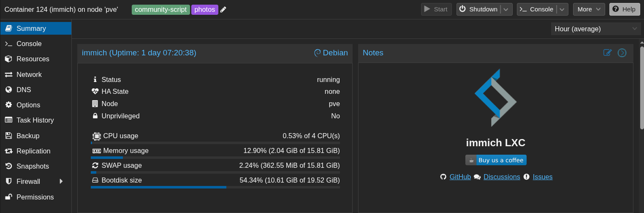Click the Notes panel circular arrow icon

[x=622, y=53]
